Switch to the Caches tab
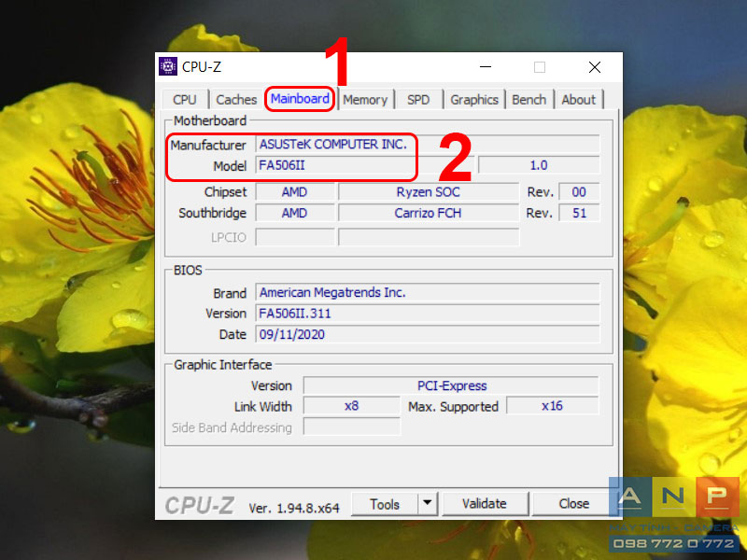Screen dimensions: 747x560 click(x=236, y=100)
